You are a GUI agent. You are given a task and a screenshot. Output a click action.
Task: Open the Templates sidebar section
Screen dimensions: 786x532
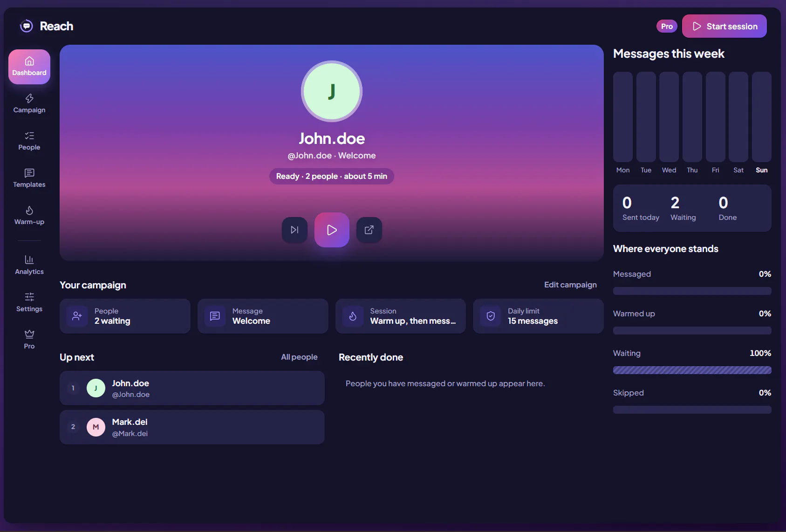pyautogui.click(x=29, y=178)
